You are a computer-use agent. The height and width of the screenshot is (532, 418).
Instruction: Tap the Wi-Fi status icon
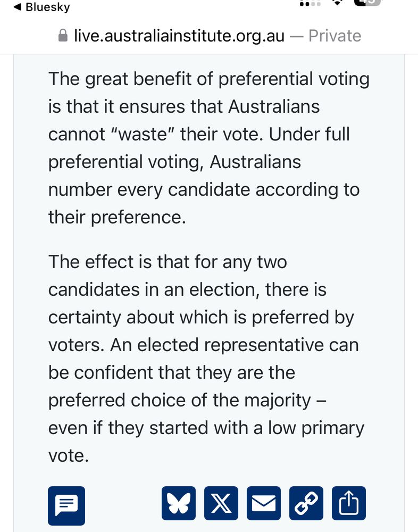337,3
